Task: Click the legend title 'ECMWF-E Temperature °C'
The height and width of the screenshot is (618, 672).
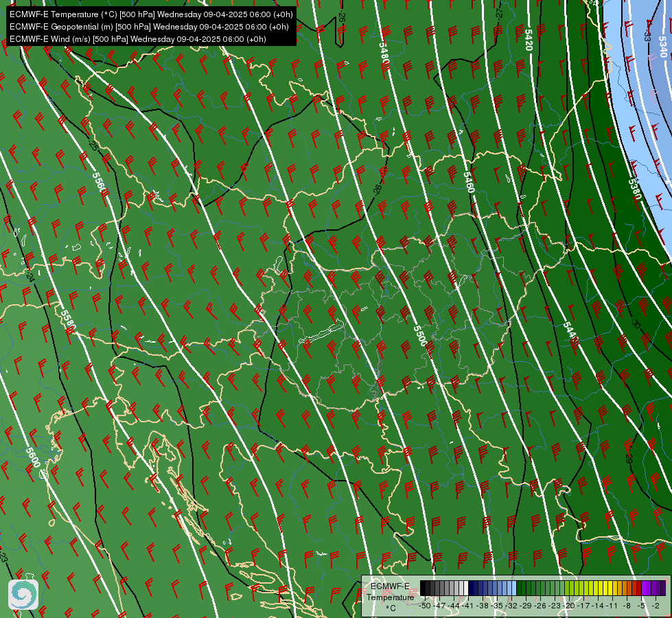Action: tap(390, 597)
